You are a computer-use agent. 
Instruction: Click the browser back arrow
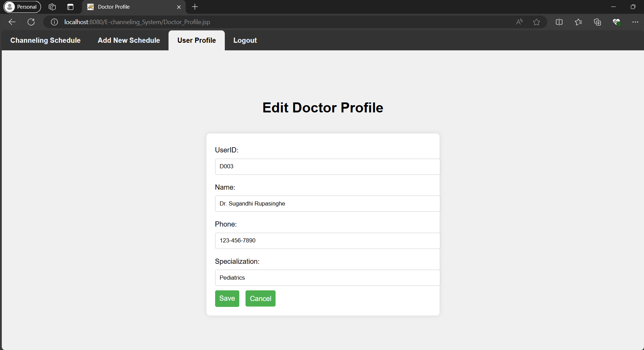pyautogui.click(x=12, y=22)
